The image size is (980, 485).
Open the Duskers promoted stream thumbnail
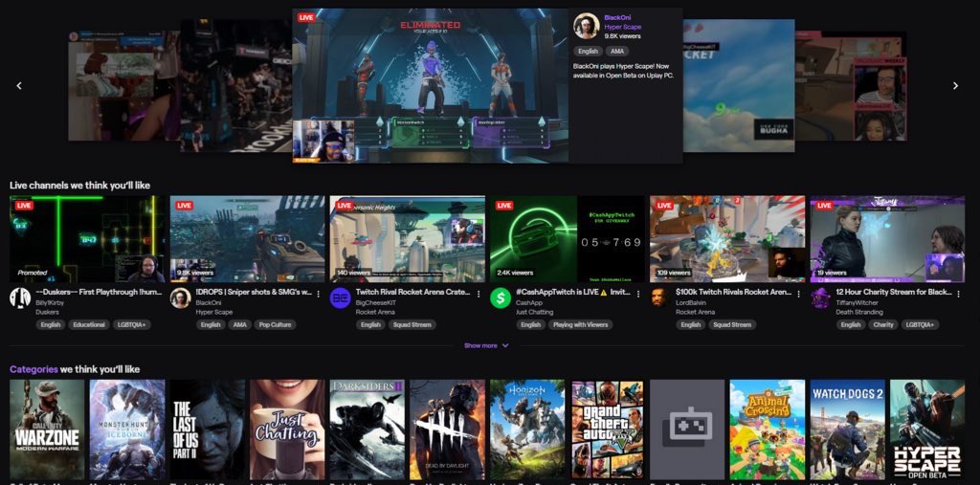87,239
